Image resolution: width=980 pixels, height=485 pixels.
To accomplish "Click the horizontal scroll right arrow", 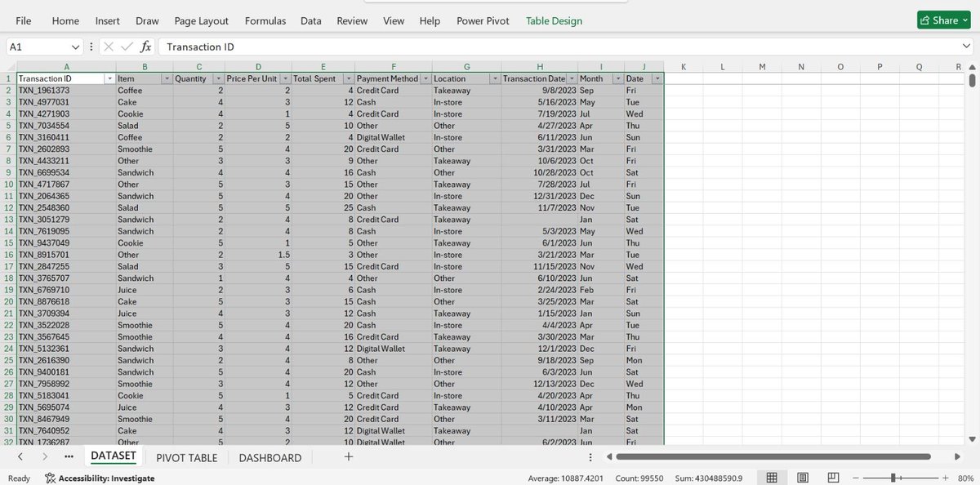I will 958,457.
